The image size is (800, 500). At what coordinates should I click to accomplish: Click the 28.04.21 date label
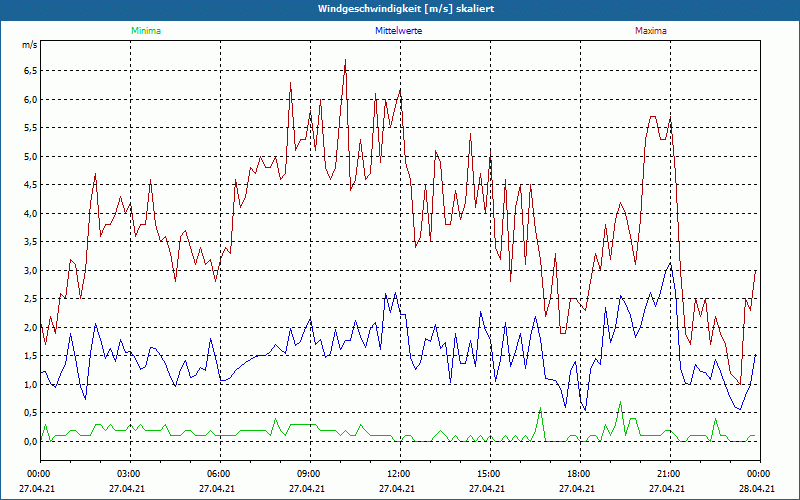point(757,488)
